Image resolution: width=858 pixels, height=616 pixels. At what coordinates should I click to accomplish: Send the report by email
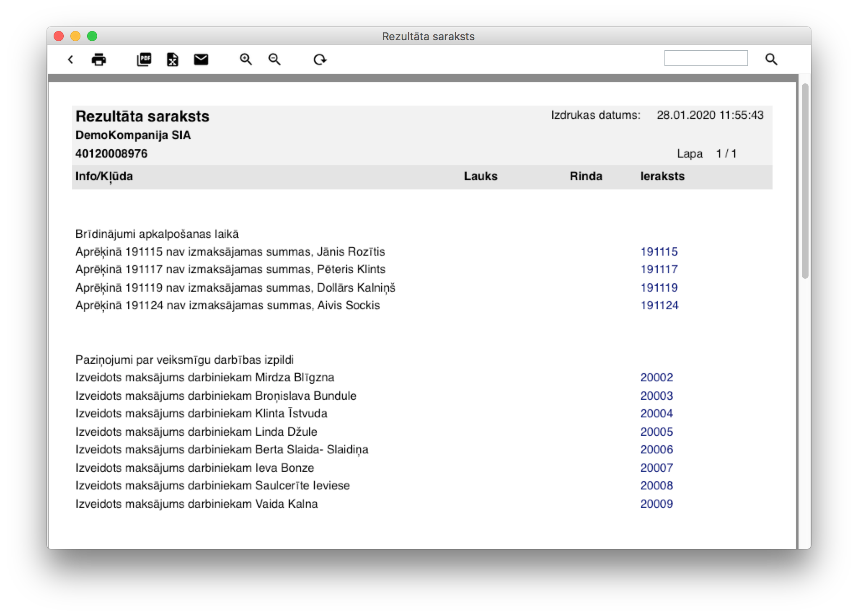click(x=201, y=60)
